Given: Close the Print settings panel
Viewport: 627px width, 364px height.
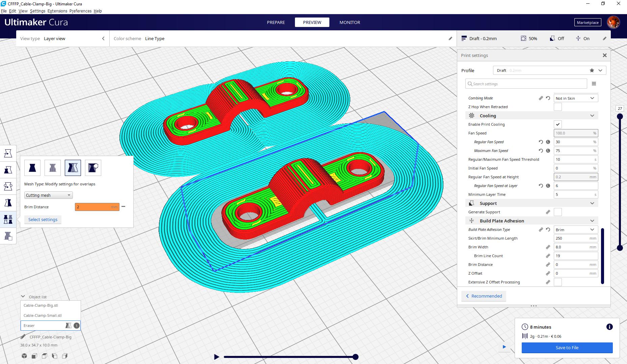Looking at the screenshot, I should coord(604,55).
